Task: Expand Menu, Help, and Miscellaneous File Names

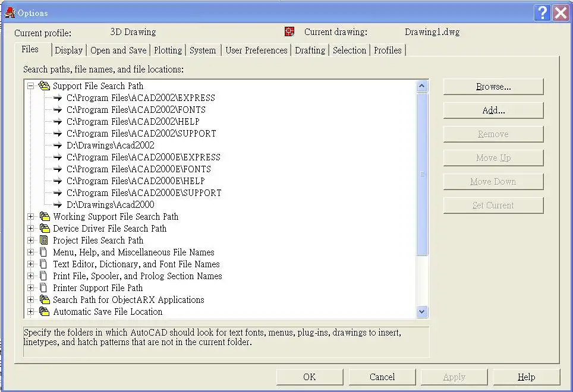Action: pos(31,252)
